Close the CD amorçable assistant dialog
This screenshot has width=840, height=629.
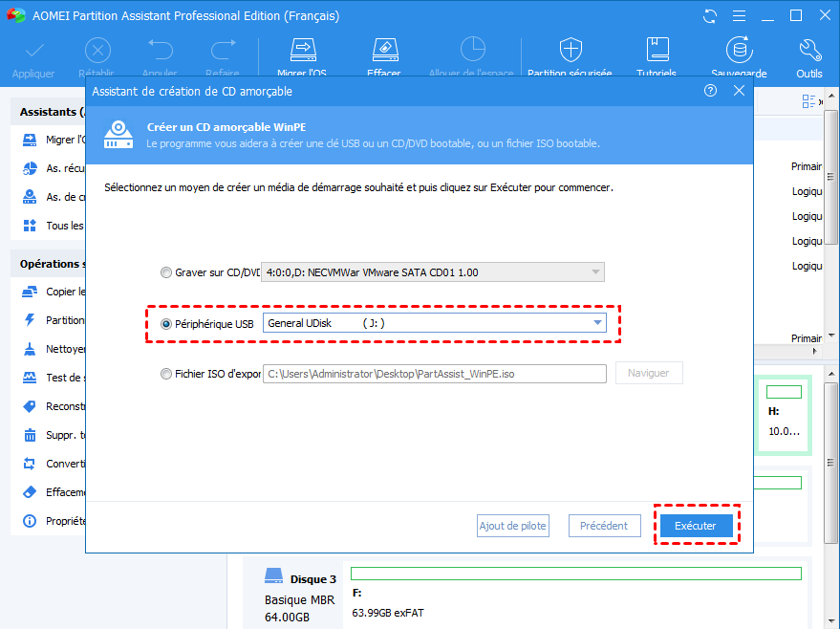click(x=739, y=91)
